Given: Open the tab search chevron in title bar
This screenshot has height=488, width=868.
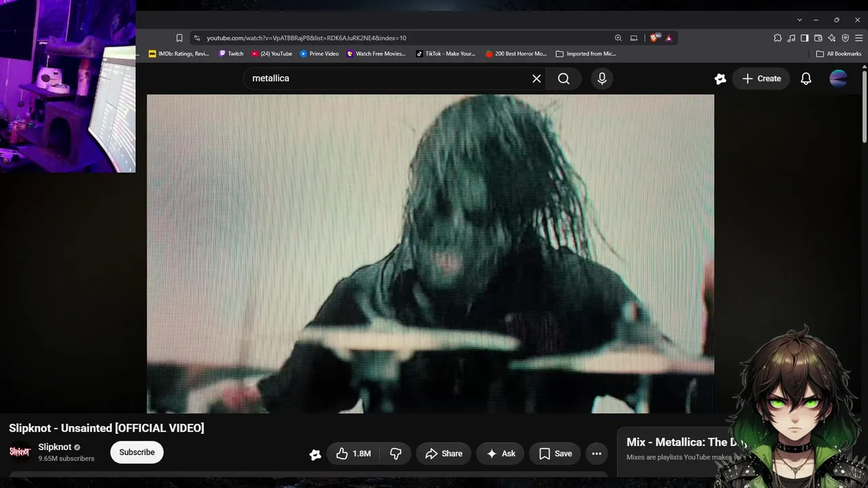Looking at the screenshot, I should tap(800, 20).
